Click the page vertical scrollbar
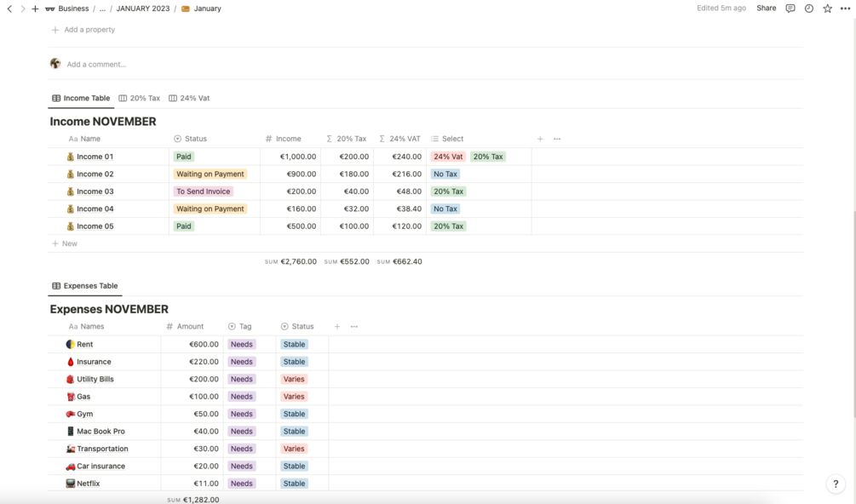 coord(853,313)
